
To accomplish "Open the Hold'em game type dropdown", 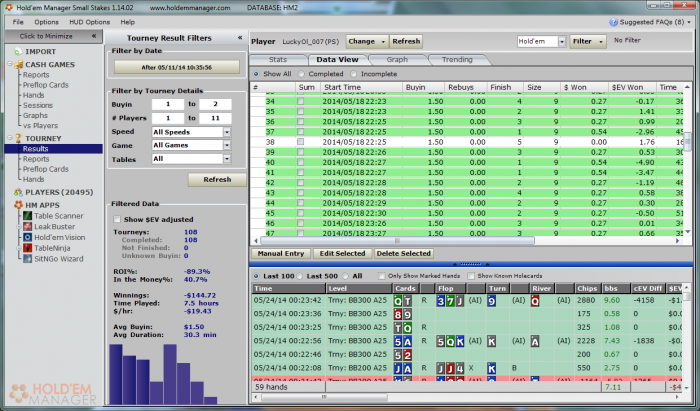I will tap(560, 42).
